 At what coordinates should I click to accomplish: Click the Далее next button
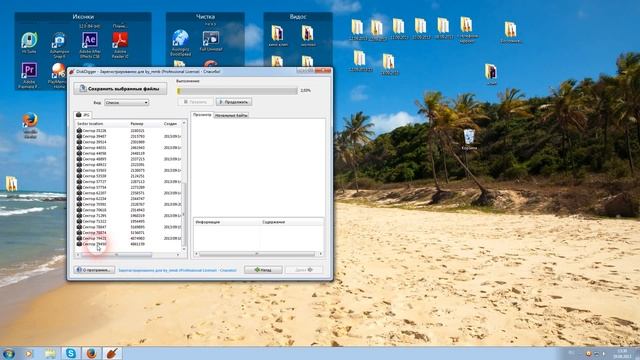tap(304, 270)
